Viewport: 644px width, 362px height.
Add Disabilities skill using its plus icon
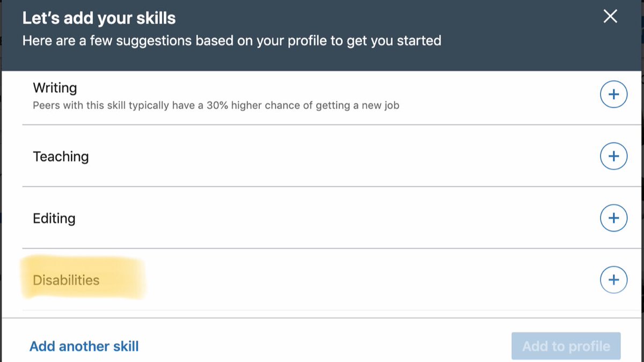pos(613,280)
